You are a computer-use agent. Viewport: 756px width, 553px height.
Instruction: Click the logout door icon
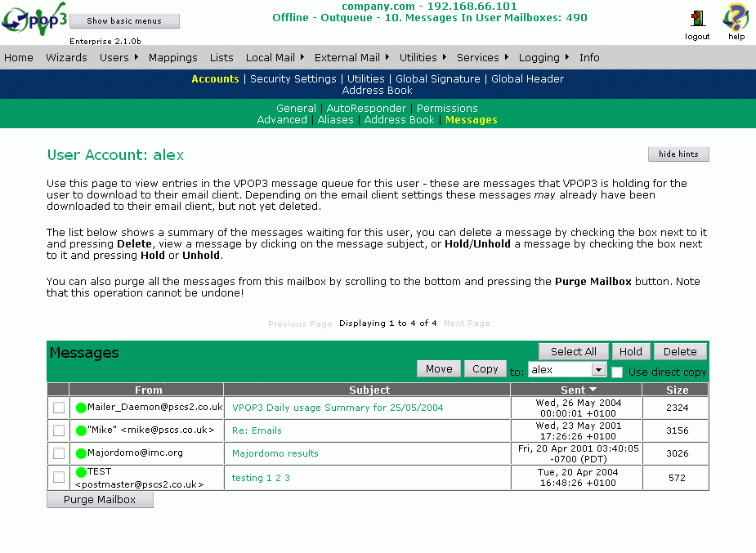click(x=697, y=19)
